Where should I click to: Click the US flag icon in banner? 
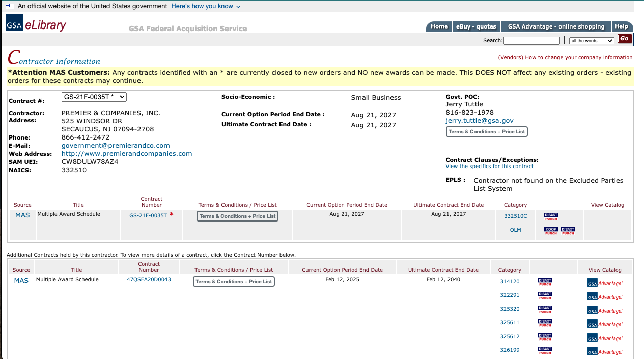[x=10, y=6]
